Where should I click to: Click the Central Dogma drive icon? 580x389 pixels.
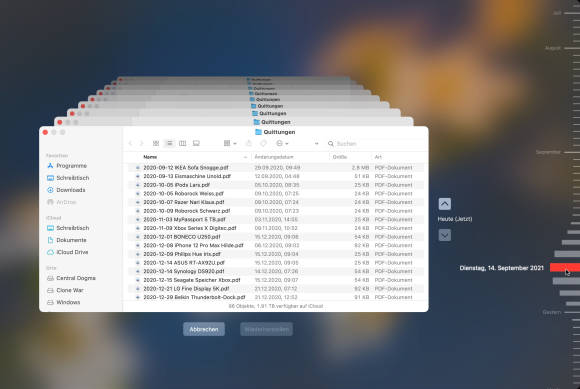(50, 278)
